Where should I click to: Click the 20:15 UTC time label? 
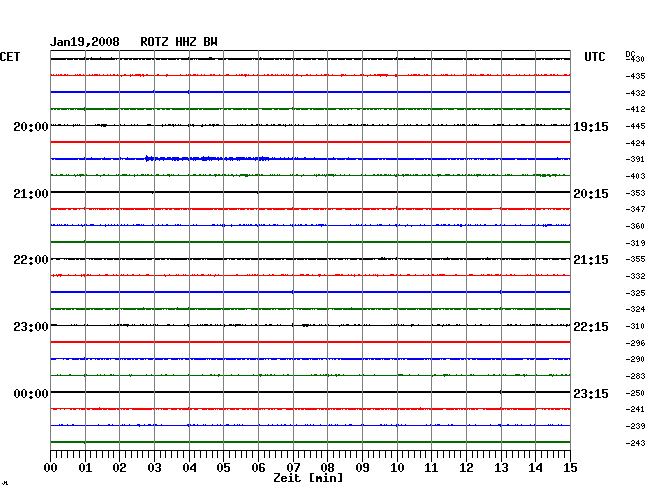pos(591,194)
